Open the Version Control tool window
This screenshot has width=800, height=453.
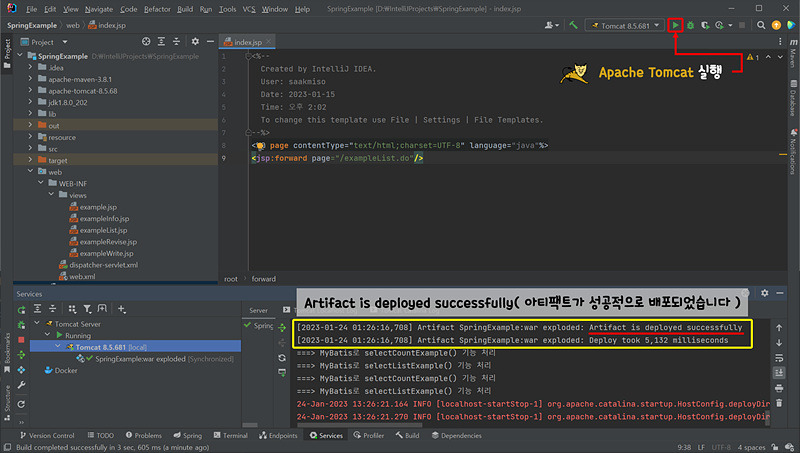click(47, 435)
